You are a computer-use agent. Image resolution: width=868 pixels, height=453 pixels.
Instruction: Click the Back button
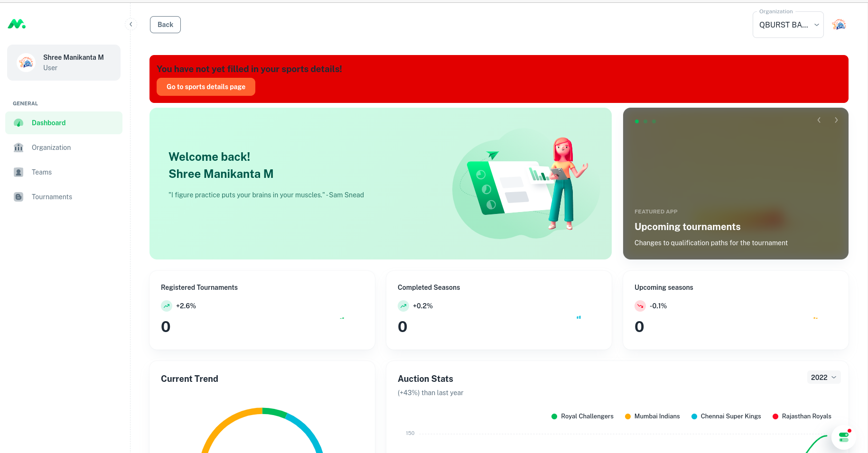165,25
